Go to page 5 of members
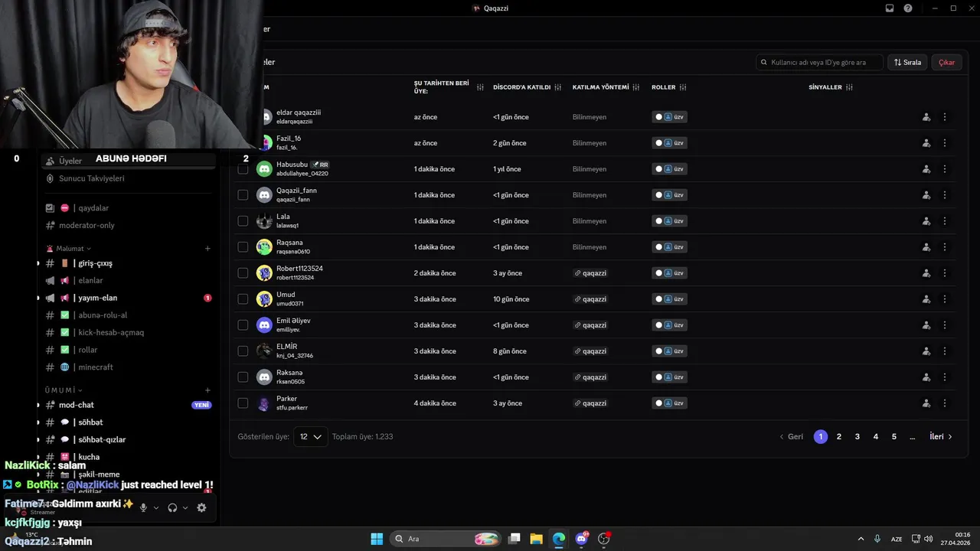Viewport: 980px width, 551px height. 894,437
